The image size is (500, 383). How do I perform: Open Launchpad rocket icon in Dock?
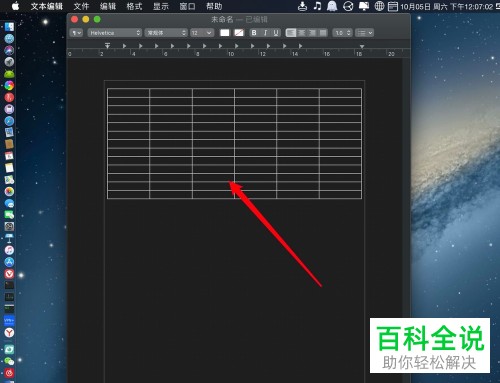click(x=9, y=62)
